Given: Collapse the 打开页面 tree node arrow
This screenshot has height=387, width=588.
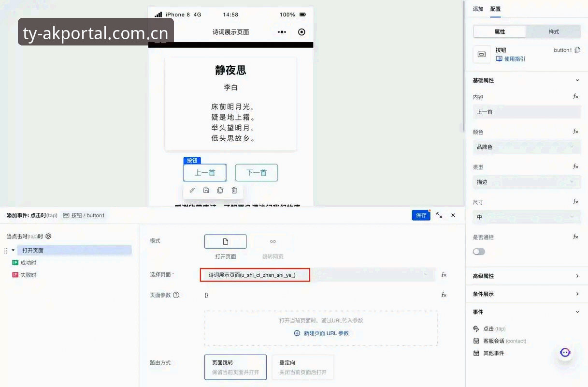Looking at the screenshot, I should pos(13,251).
